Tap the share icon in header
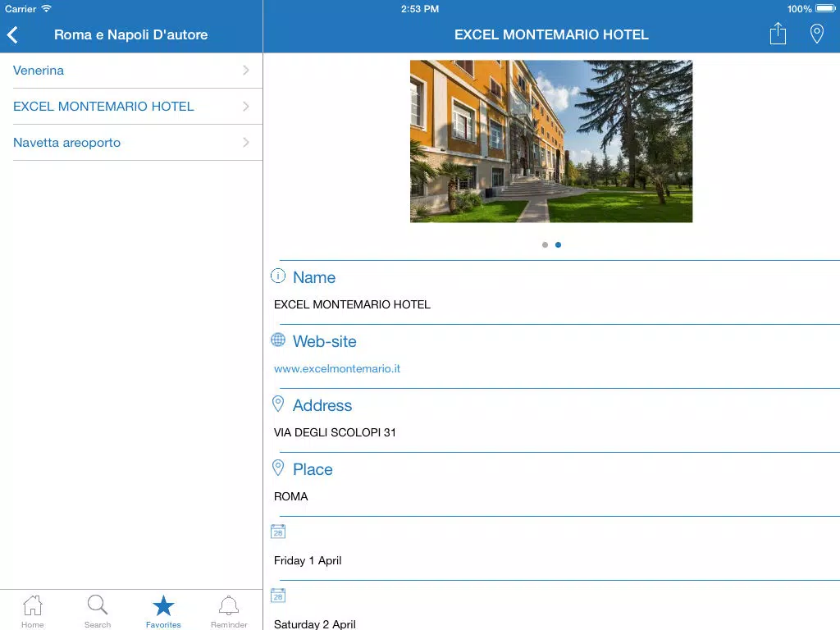 [778, 33]
